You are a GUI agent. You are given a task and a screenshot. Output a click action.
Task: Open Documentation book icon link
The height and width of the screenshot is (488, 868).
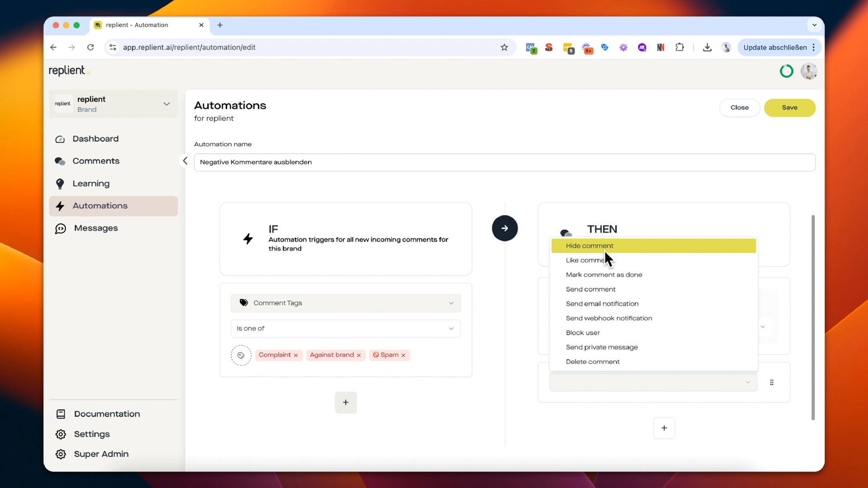point(61,414)
